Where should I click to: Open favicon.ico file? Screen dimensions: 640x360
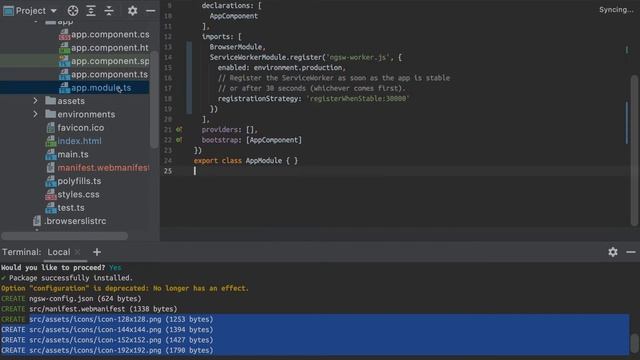point(80,128)
